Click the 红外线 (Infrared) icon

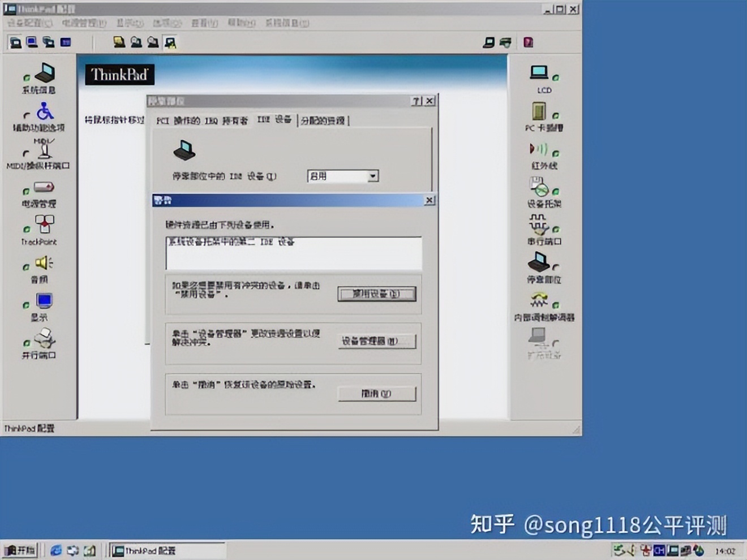(539, 149)
